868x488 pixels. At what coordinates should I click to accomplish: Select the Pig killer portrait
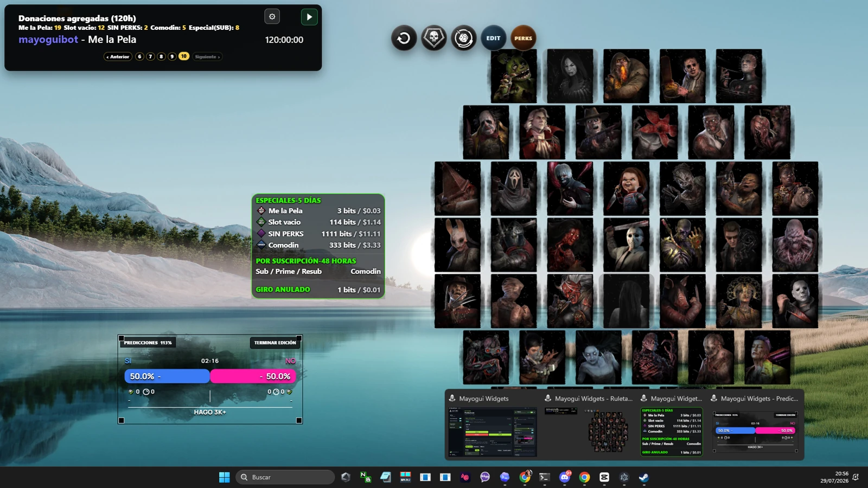pos(682,301)
